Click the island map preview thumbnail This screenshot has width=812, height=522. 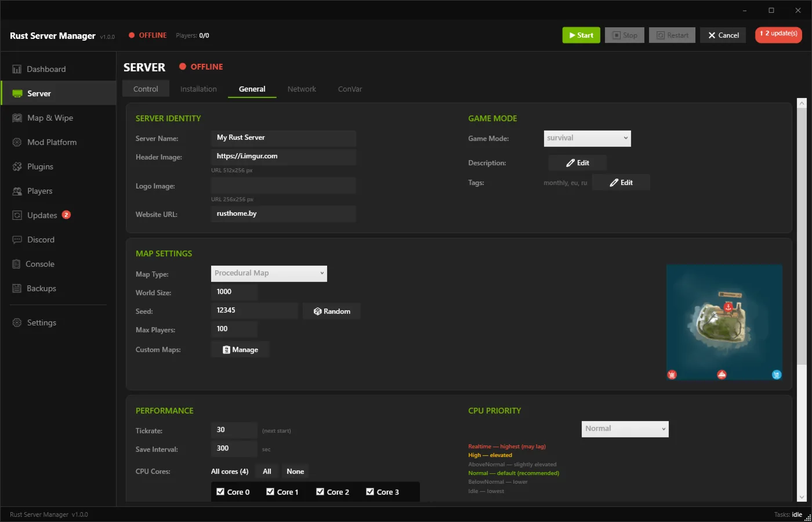click(x=724, y=322)
